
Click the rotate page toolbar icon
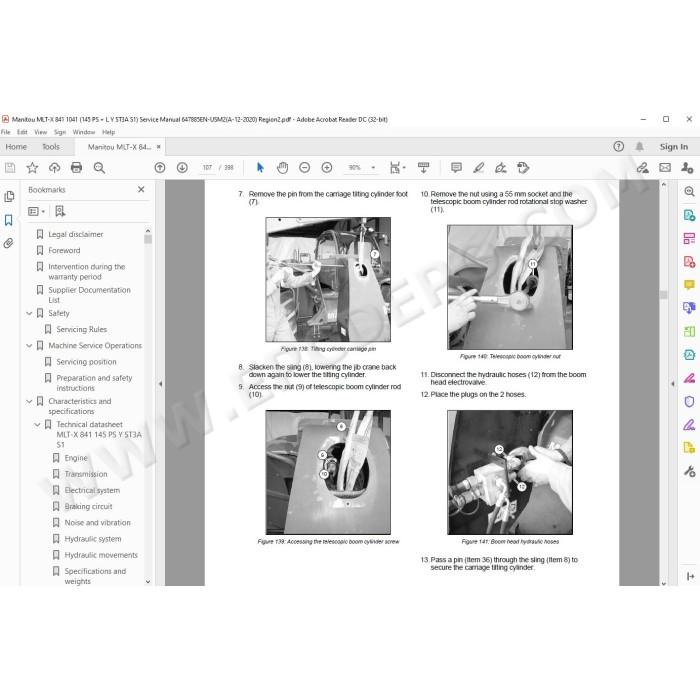point(523,168)
